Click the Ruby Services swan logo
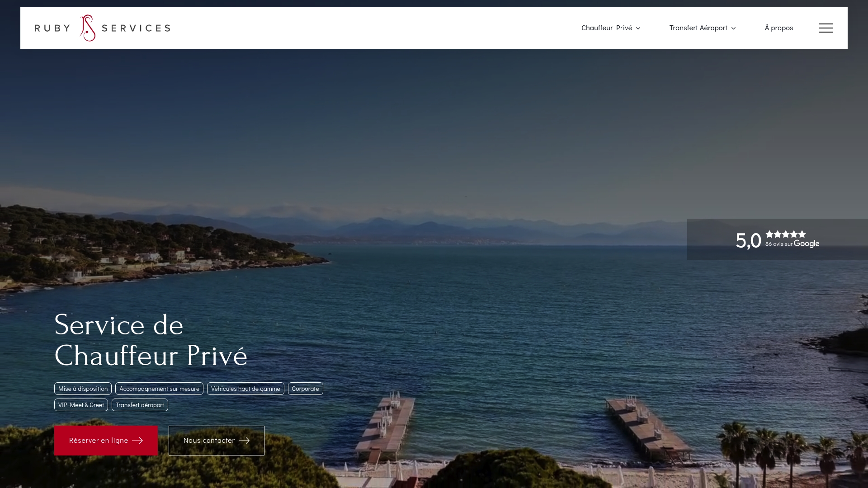The width and height of the screenshot is (868, 488). pos(88,28)
